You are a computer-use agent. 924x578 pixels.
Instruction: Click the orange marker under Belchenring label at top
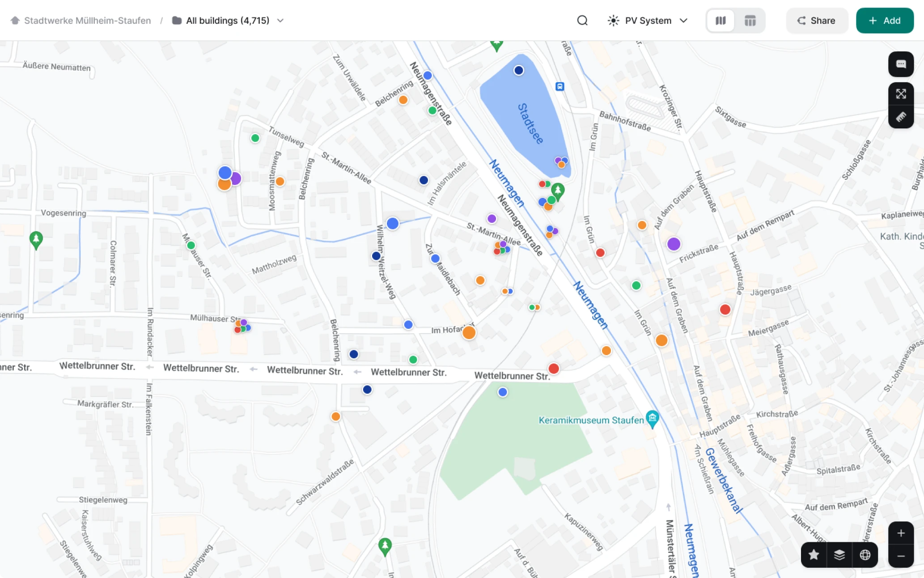(403, 100)
